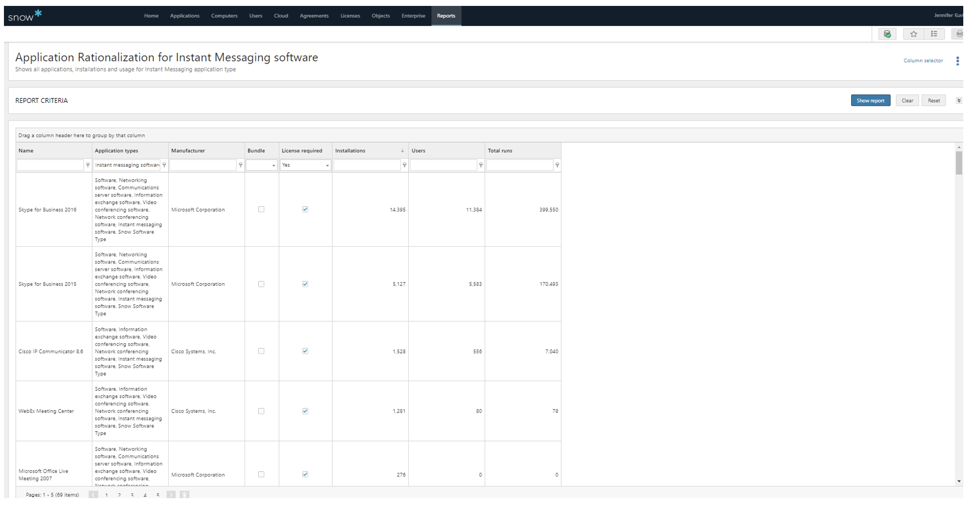
Task: Open the License required filter dropdown
Action: pyautogui.click(x=327, y=165)
